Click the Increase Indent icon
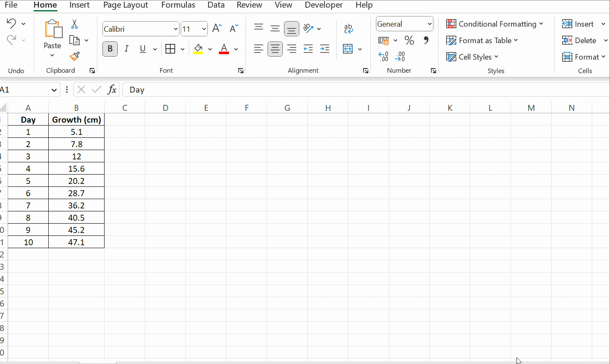 click(325, 49)
